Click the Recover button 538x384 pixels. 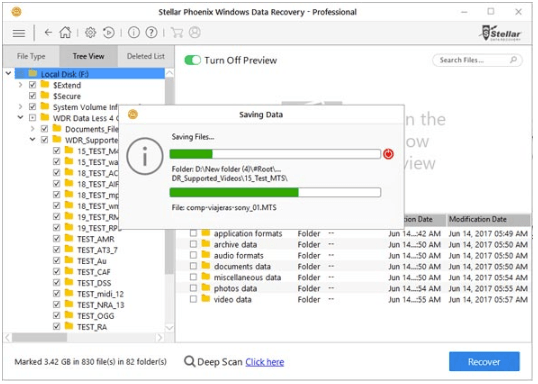[x=484, y=361]
